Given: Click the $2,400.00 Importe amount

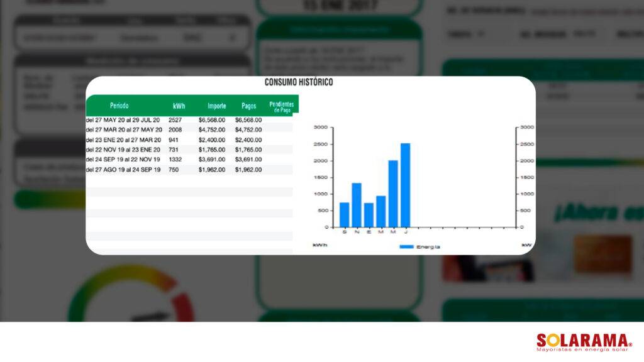Looking at the screenshot, I should point(212,140).
